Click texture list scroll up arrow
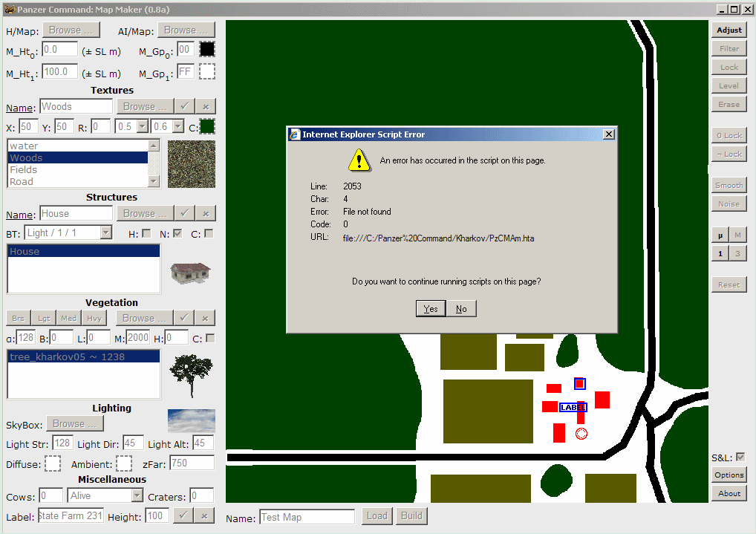The image size is (756, 534). click(153, 145)
